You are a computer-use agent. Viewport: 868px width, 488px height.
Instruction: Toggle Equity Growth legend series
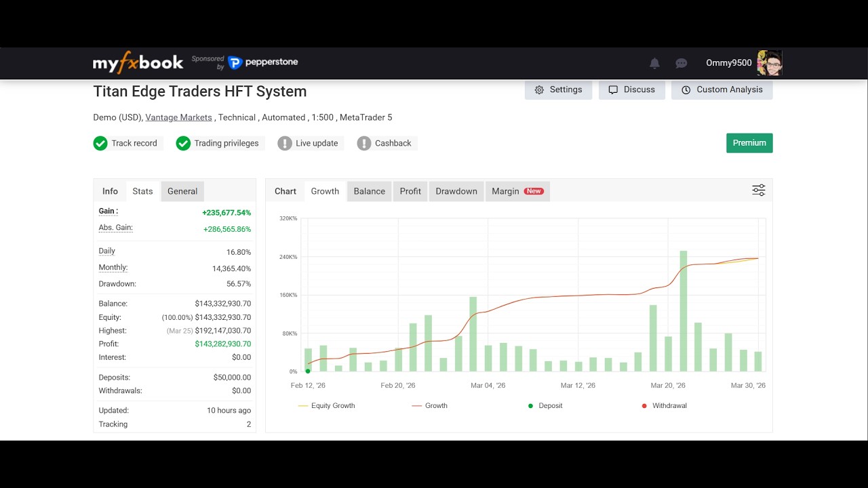(x=326, y=405)
